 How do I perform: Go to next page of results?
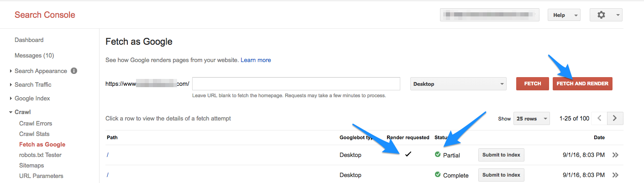[615, 118]
